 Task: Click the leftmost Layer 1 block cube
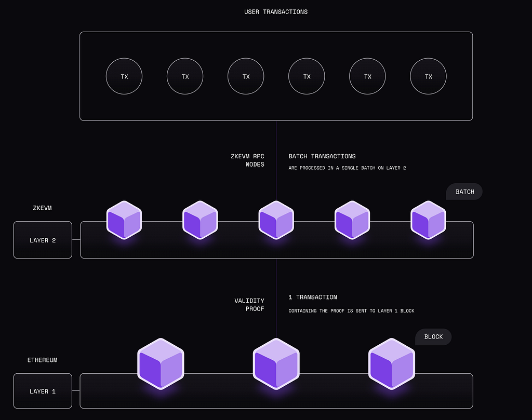[161, 364]
